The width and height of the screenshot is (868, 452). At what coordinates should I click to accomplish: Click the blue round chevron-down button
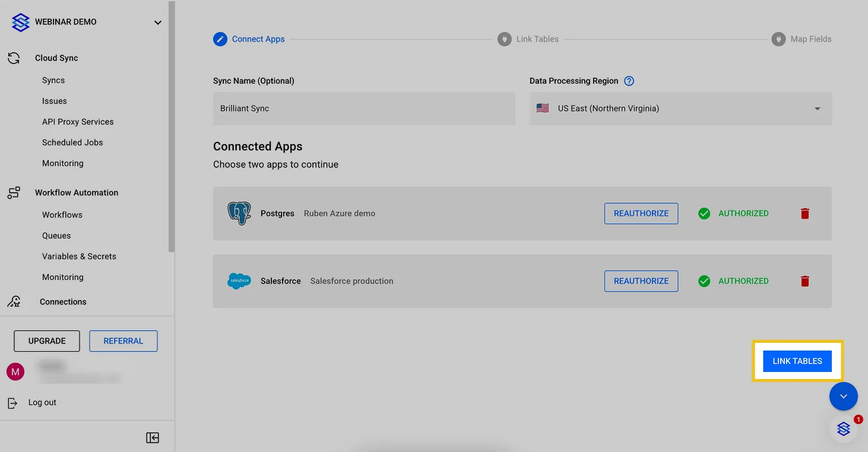point(844,396)
